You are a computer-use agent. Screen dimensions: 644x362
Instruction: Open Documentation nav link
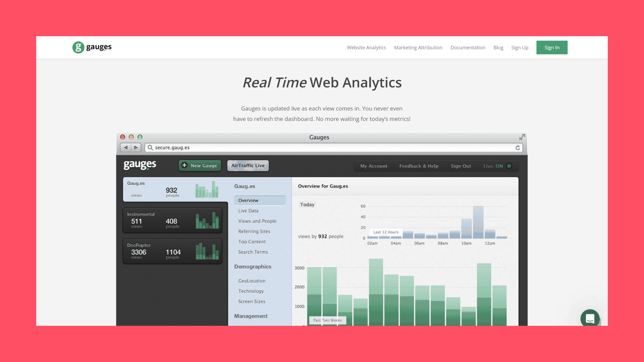click(468, 48)
